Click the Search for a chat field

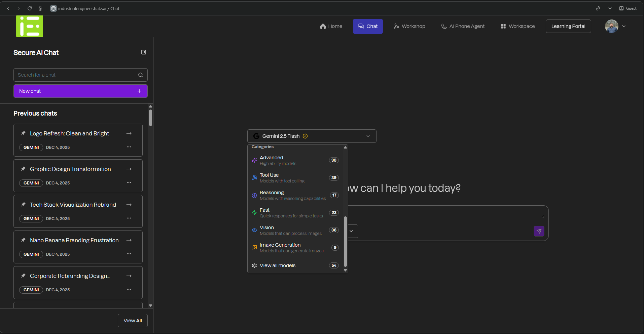tap(76, 75)
